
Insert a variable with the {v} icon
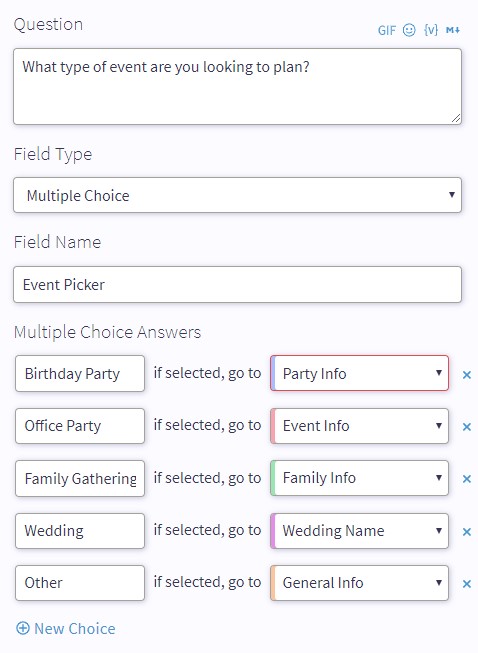pos(431,30)
